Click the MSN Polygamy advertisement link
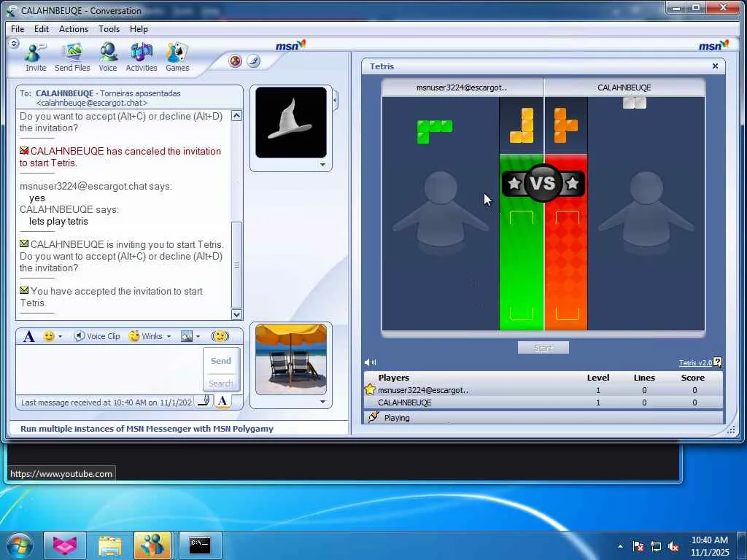The height and width of the screenshot is (560, 747). 147,429
